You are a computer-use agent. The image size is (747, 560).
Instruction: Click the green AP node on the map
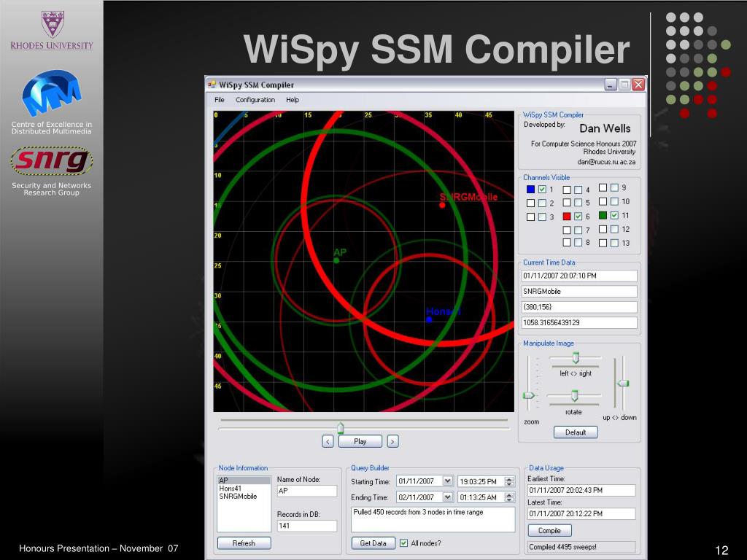point(336,260)
